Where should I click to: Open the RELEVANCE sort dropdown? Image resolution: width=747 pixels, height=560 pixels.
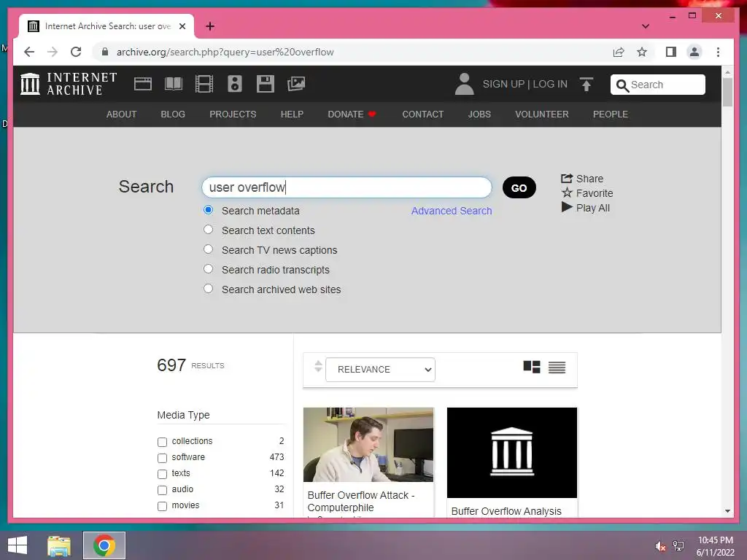tap(380, 370)
